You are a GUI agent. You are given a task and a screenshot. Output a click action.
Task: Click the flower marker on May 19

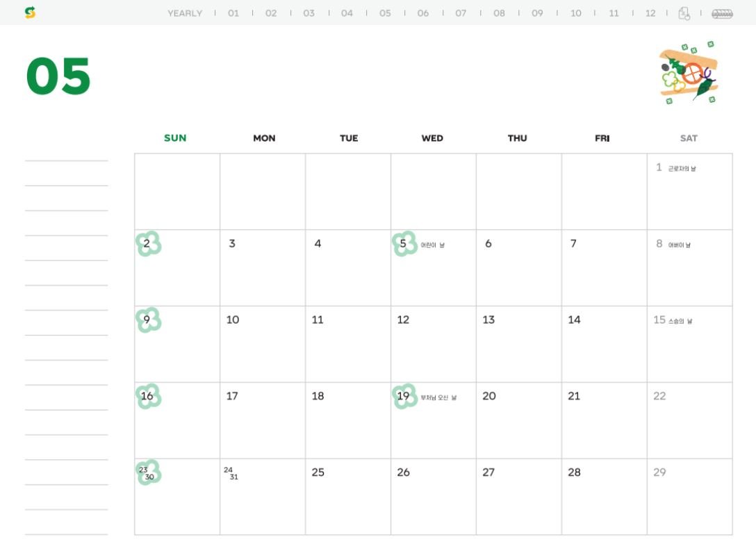(x=404, y=397)
